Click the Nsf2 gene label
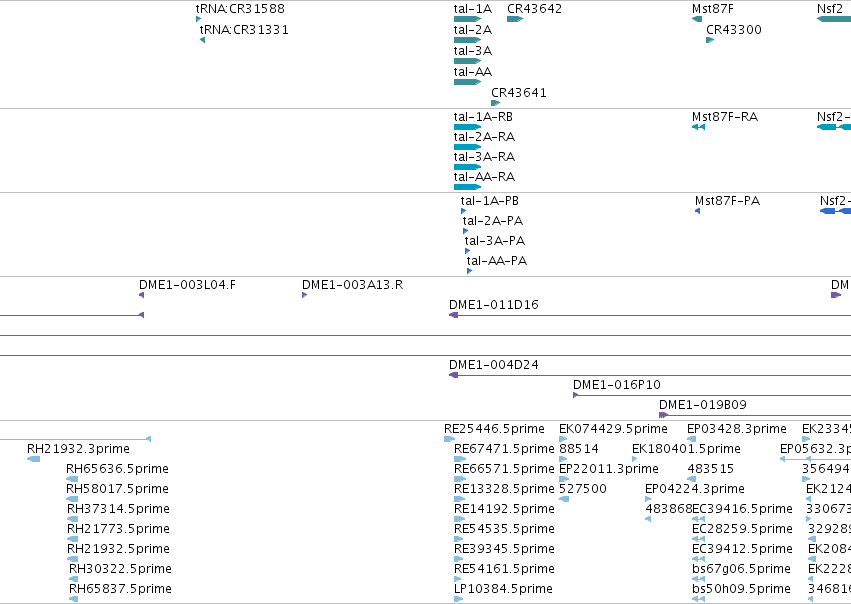The image size is (851, 604). click(830, 9)
